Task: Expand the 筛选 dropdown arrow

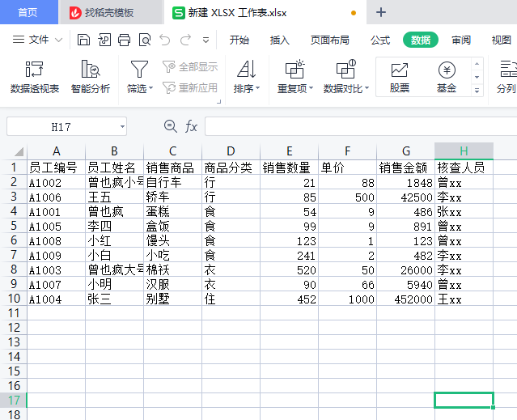Action: 150,88
